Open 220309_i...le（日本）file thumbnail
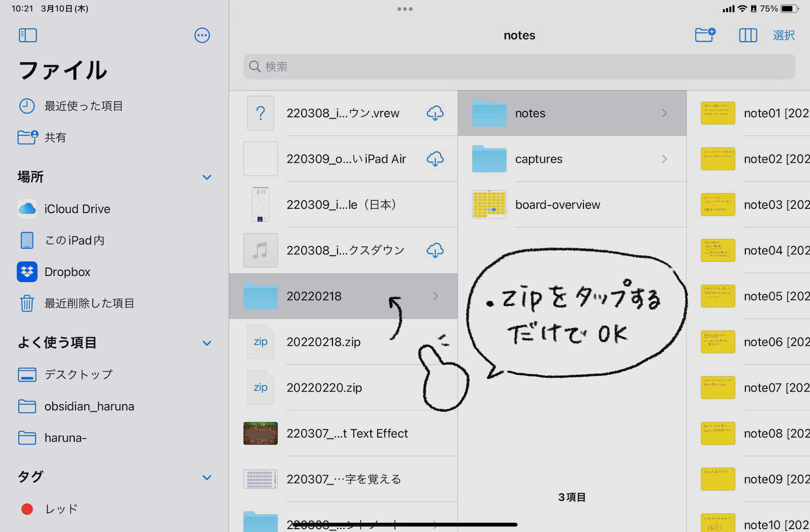810x532 pixels. (260, 205)
